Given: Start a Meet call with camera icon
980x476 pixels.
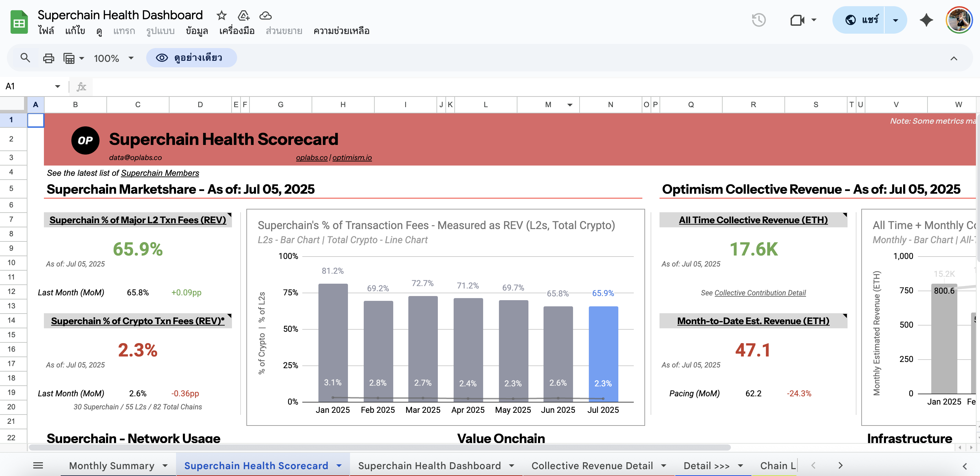Looking at the screenshot, I should tap(797, 20).
